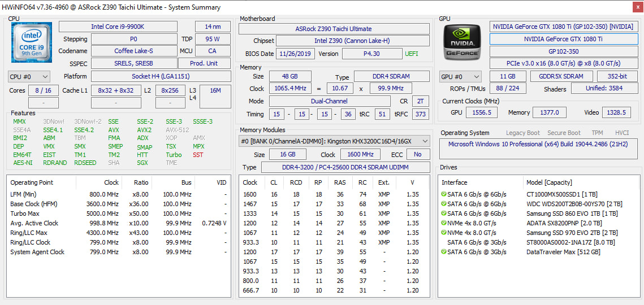Screen dimensions: 644x305
Task: Open the GPU #0 selector dropdown
Action: [x=460, y=77]
